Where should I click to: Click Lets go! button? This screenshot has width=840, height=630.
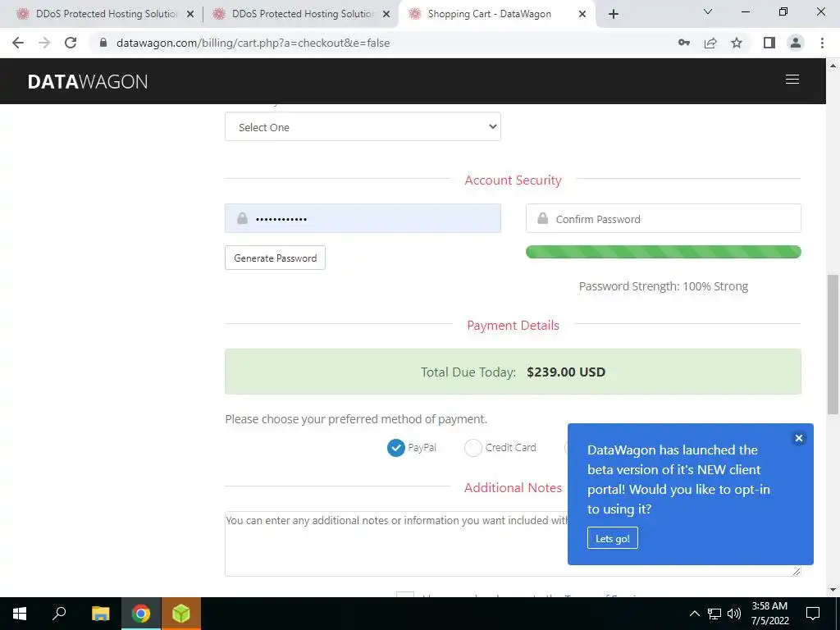click(x=612, y=538)
